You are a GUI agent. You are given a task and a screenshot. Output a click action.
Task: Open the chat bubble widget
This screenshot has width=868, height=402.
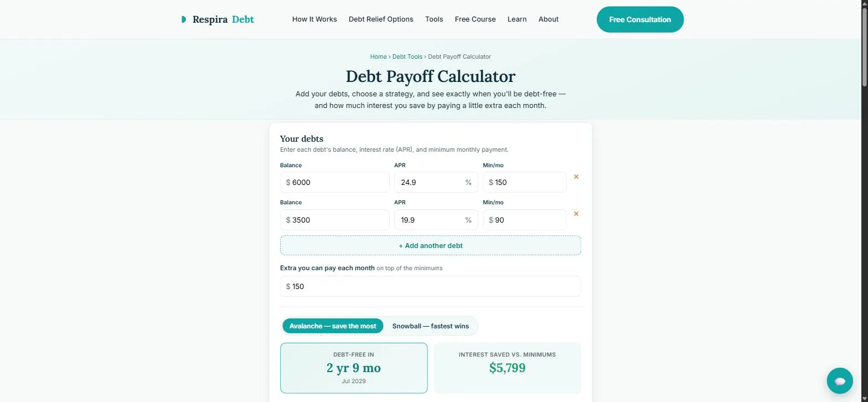pyautogui.click(x=840, y=381)
